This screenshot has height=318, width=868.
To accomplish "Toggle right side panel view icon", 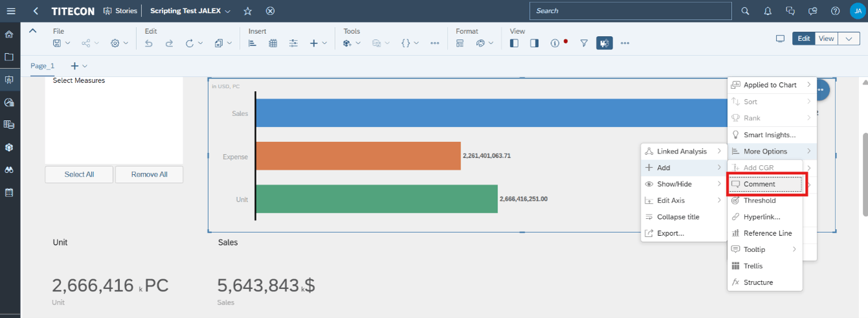I will click(534, 43).
